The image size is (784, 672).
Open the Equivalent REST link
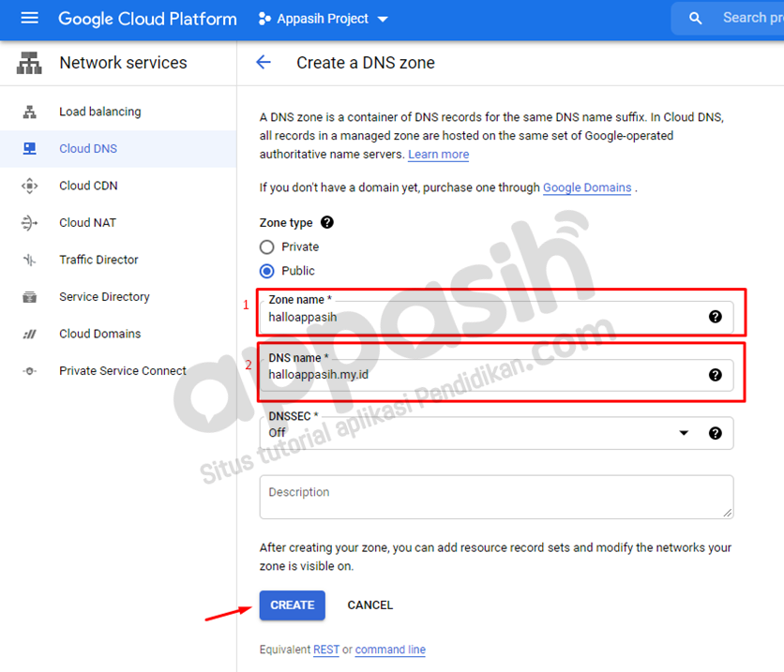click(326, 650)
